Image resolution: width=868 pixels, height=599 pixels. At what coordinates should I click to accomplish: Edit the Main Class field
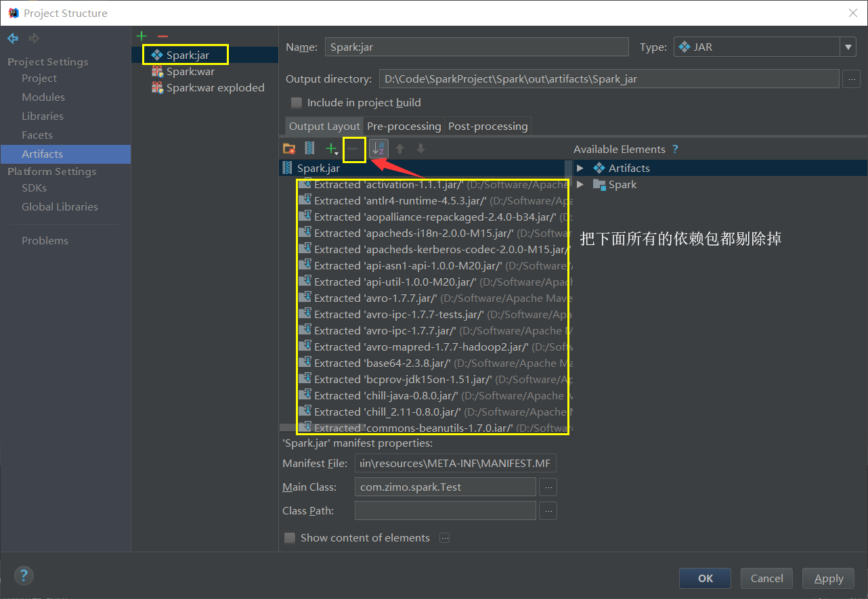[x=445, y=487]
